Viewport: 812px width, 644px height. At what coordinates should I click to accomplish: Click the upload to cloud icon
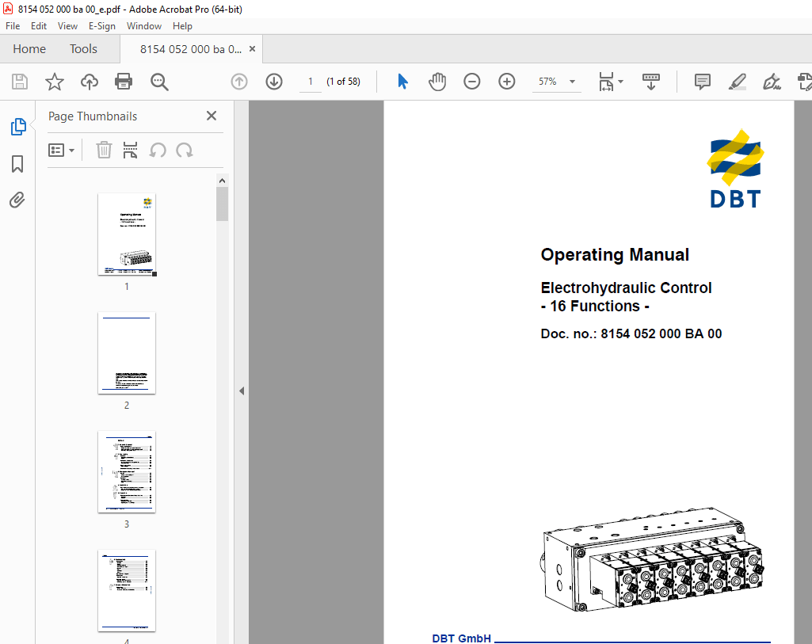(x=89, y=82)
